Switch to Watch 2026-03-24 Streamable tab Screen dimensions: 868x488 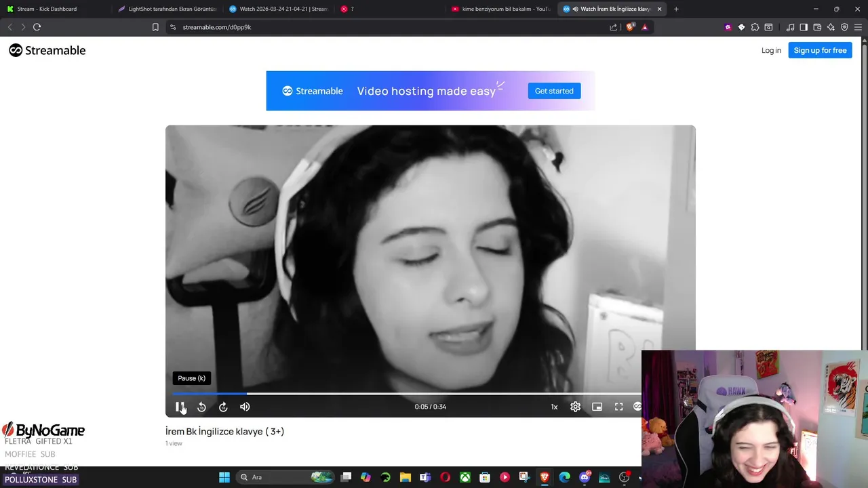pos(278,9)
